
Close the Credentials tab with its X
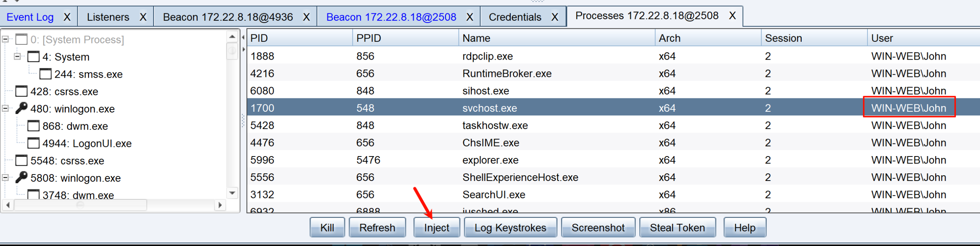(555, 17)
